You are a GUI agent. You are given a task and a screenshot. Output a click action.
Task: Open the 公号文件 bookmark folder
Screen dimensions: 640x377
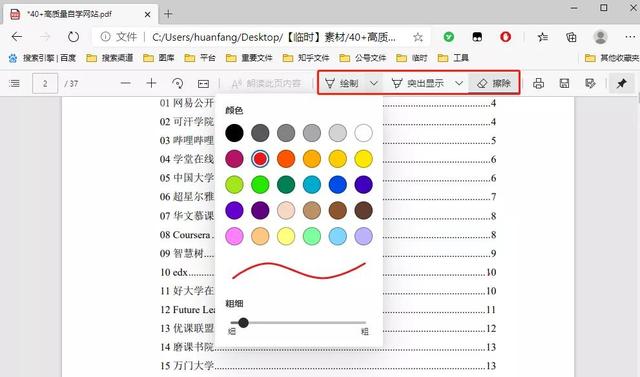[362, 58]
